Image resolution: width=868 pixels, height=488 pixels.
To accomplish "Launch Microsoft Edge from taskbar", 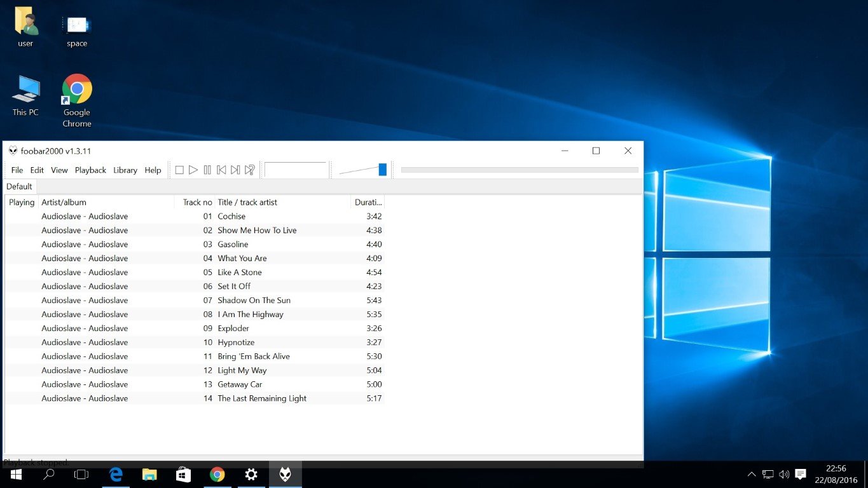I will 116,475.
